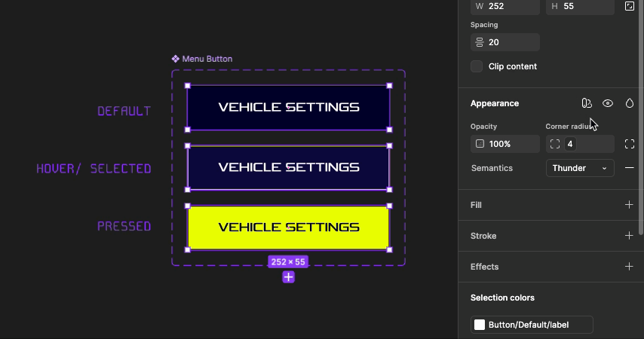Click the opacity icon beside 100%
This screenshot has height=339, width=644.
[480, 144]
